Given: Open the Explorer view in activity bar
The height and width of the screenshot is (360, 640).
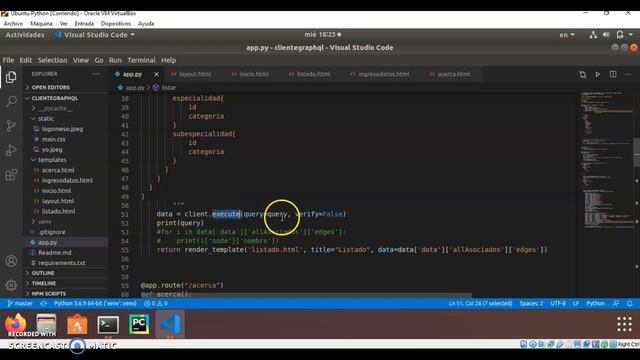Looking at the screenshot, I should point(11,77).
